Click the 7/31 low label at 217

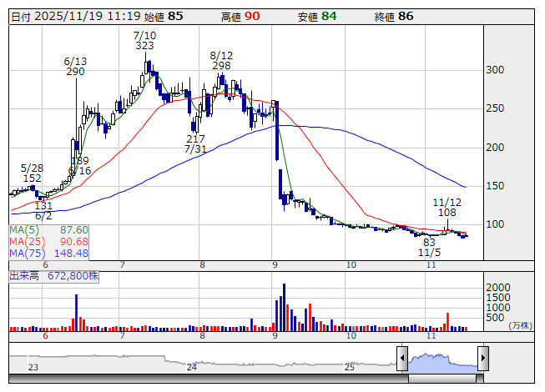pyautogui.click(x=195, y=143)
